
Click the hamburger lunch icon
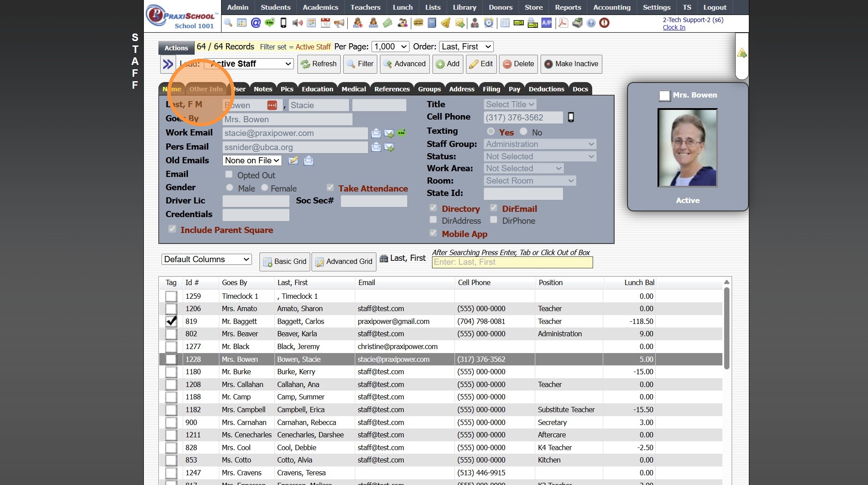pyautogui.click(x=418, y=23)
